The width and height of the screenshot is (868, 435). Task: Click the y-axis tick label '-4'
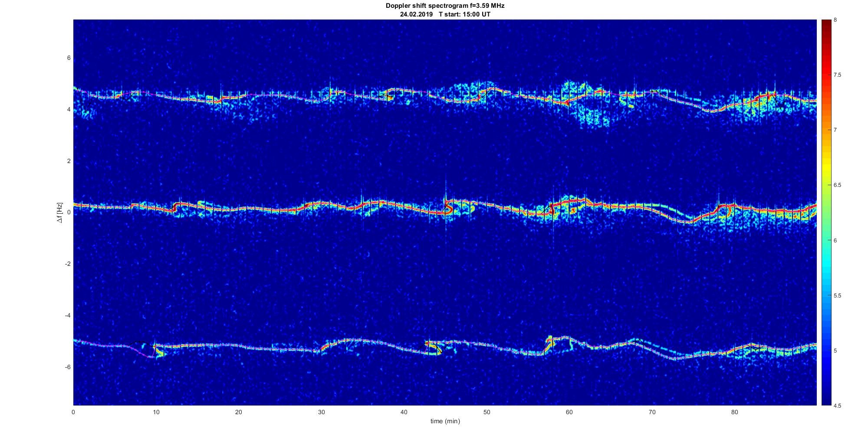(67, 315)
